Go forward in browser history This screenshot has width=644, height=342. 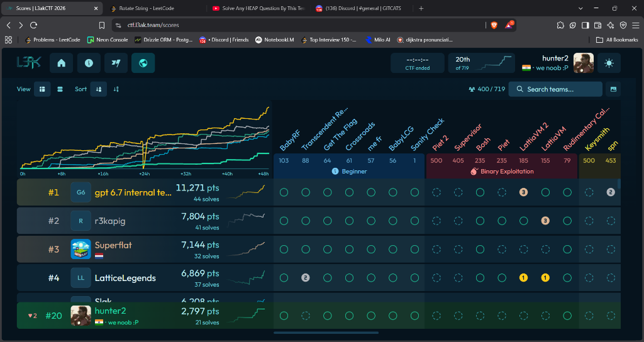coord(21,25)
